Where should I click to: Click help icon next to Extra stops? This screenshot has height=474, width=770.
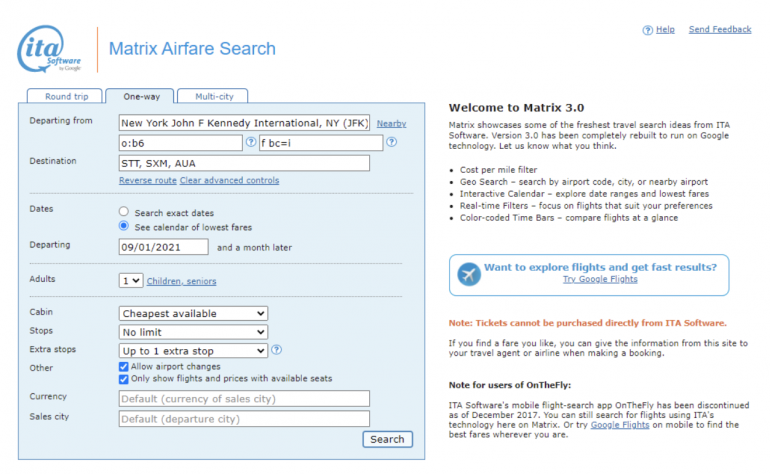click(x=276, y=350)
